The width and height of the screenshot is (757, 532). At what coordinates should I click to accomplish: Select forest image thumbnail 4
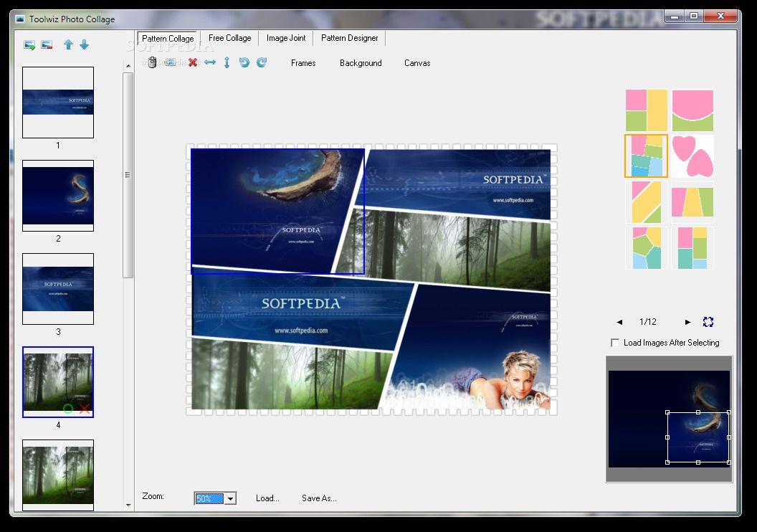(x=58, y=382)
